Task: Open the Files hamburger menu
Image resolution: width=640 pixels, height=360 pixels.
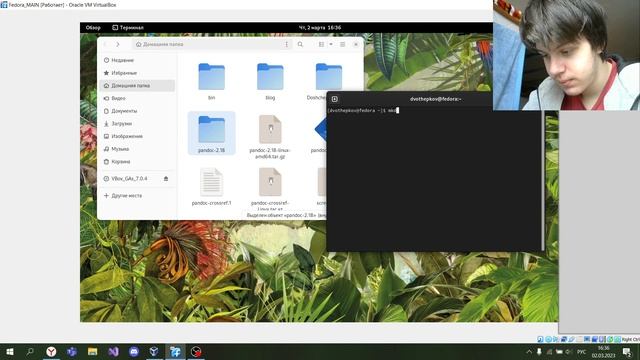Action: [x=343, y=44]
